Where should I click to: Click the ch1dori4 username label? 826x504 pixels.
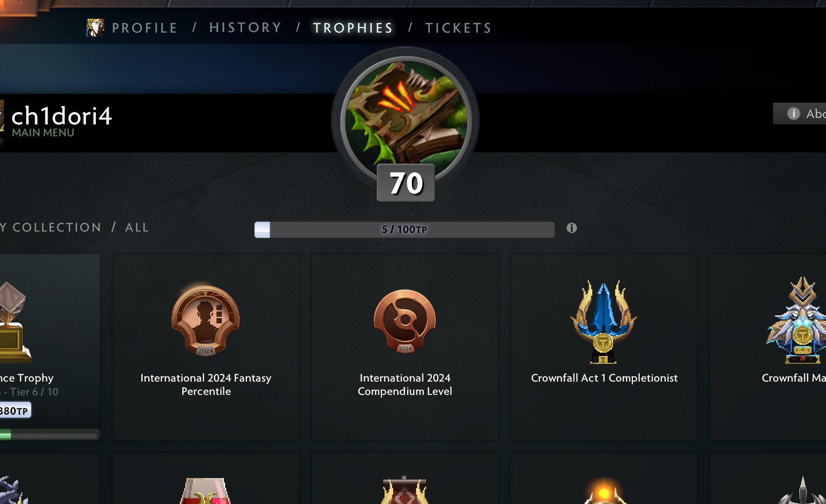[x=62, y=116]
